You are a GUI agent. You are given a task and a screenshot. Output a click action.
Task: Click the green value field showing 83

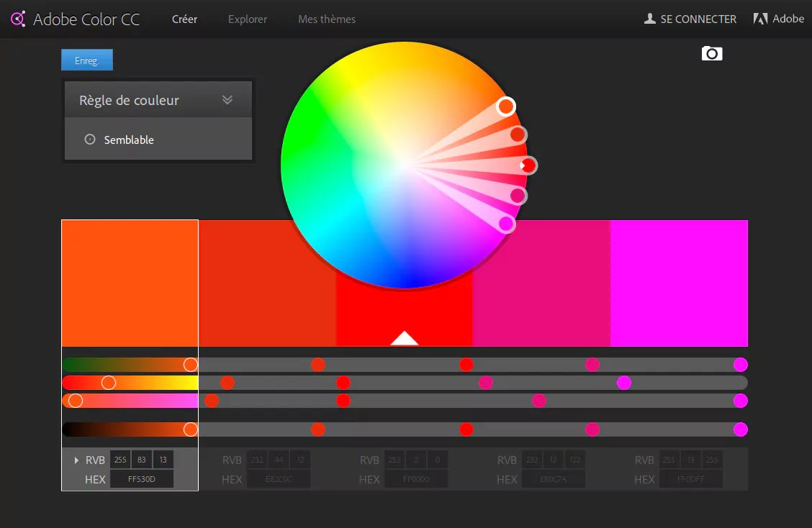pyautogui.click(x=141, y=460)
